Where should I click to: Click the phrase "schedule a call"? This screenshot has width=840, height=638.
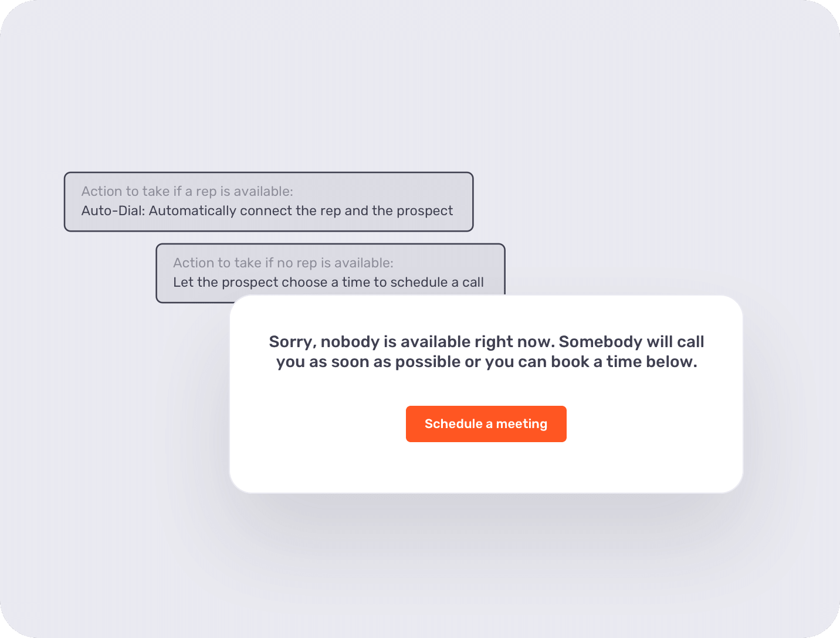tap(437, 283)
